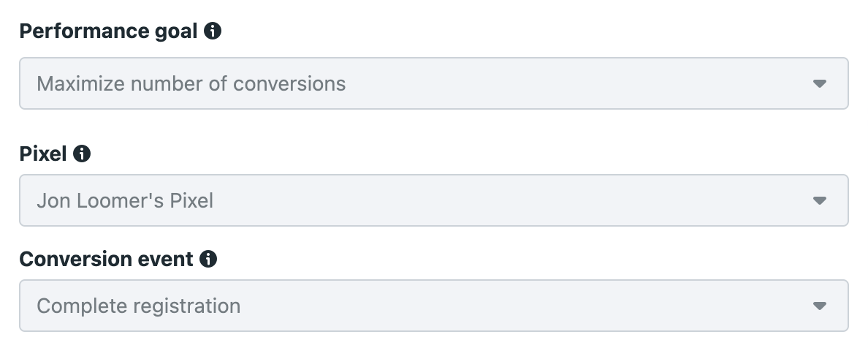Select the 'Maximize number of conversions' text

pyautogui.click(x=191, y=83)
